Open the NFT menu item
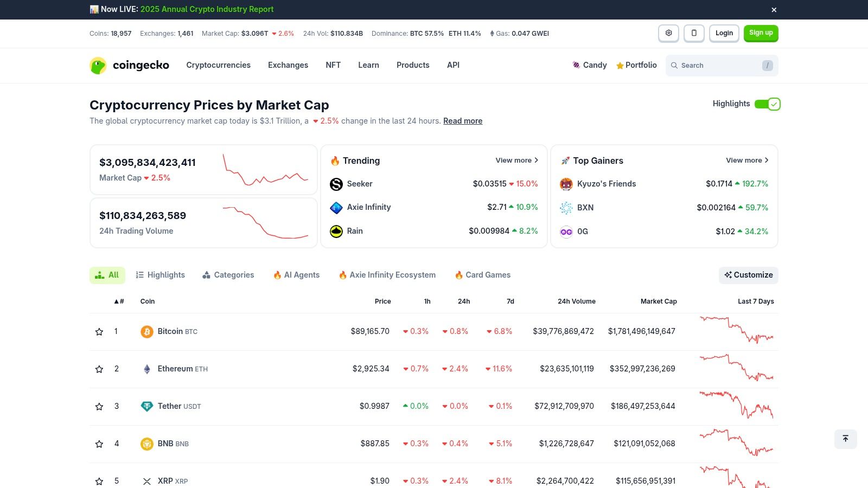This screenshot has height=488, width=868. tap(333, 65)
